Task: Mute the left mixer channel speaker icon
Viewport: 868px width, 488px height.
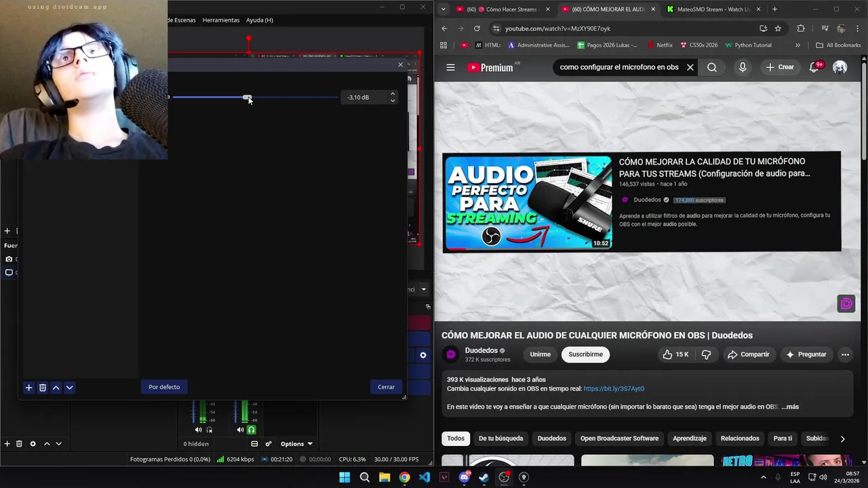Action: tap(199, 430)
